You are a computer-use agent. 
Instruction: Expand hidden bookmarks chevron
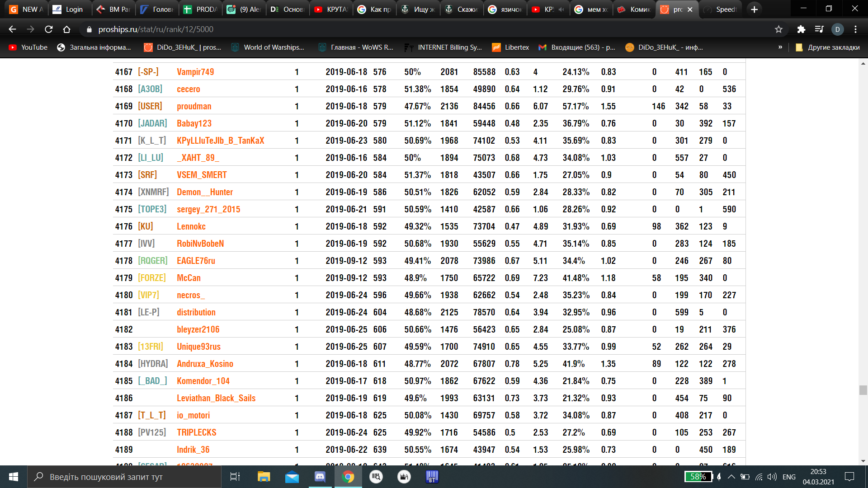[x=780, y=47]
